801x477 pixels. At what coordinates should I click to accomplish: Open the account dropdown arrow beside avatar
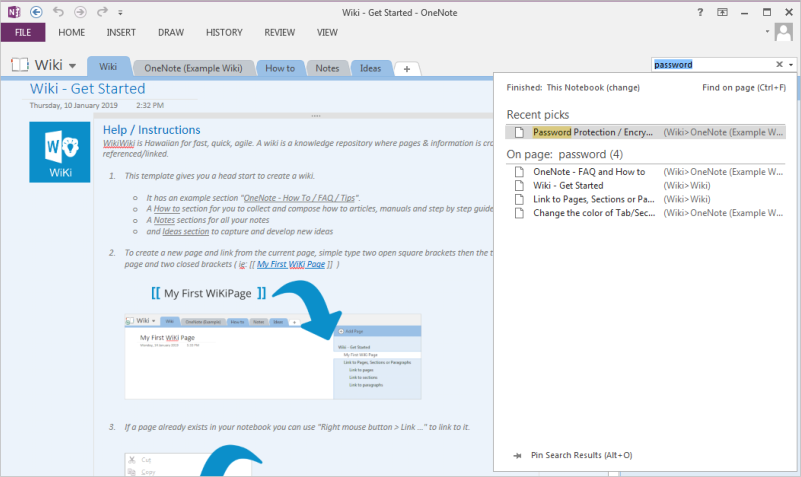pyautogui.click(x=767, y=32)
